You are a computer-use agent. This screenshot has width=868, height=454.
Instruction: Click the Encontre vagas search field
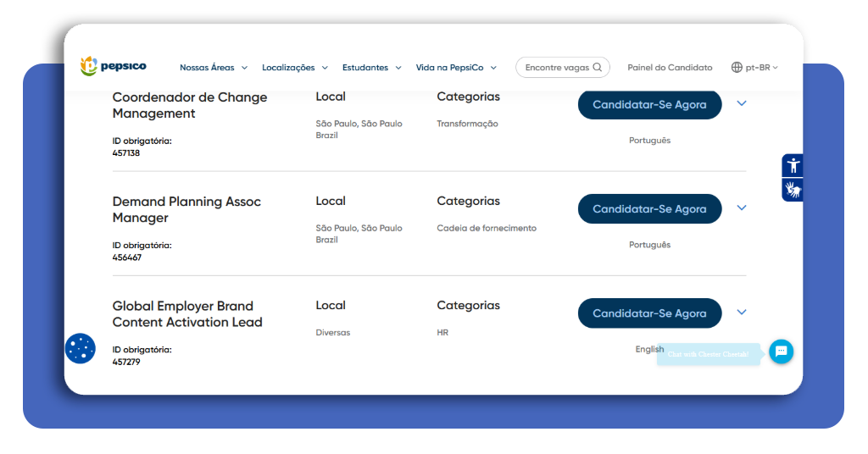click(563, 68)
